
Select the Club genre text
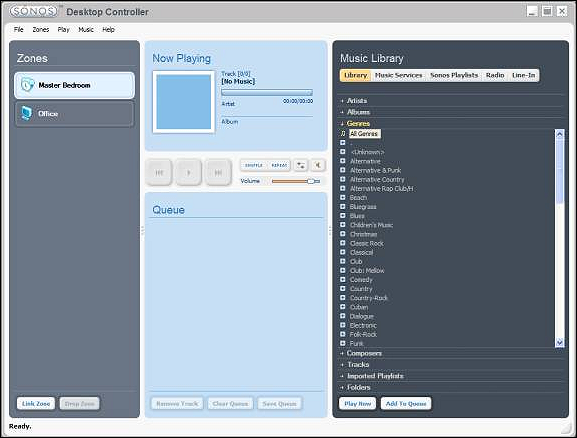[x=356, y=261]
